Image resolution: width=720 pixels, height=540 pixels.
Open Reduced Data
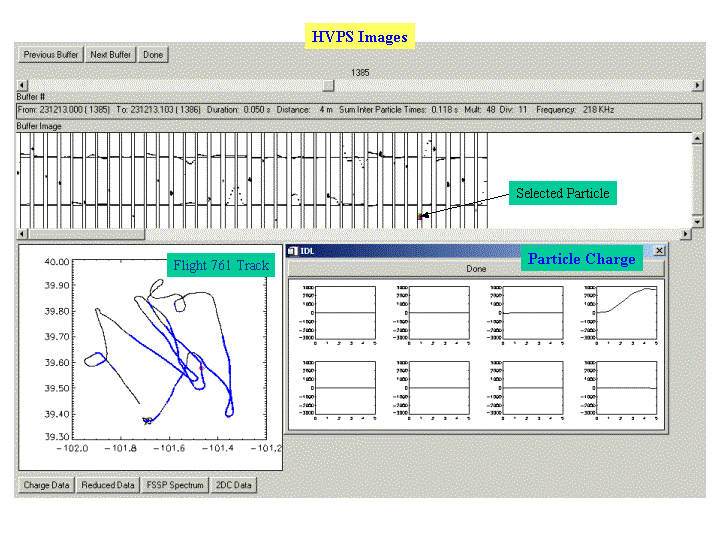tap(108, 485)
